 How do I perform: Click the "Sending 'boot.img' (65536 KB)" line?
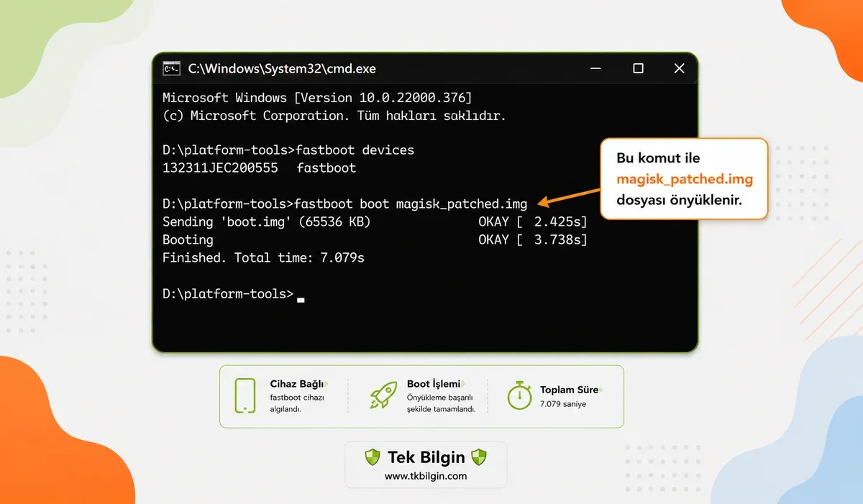coord(266,222)
